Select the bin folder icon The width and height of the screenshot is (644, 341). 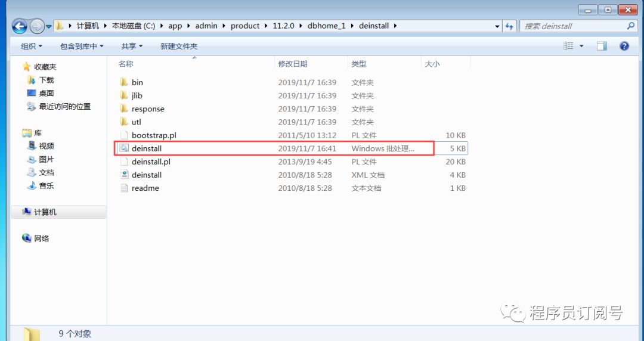(x=124, y=82)
